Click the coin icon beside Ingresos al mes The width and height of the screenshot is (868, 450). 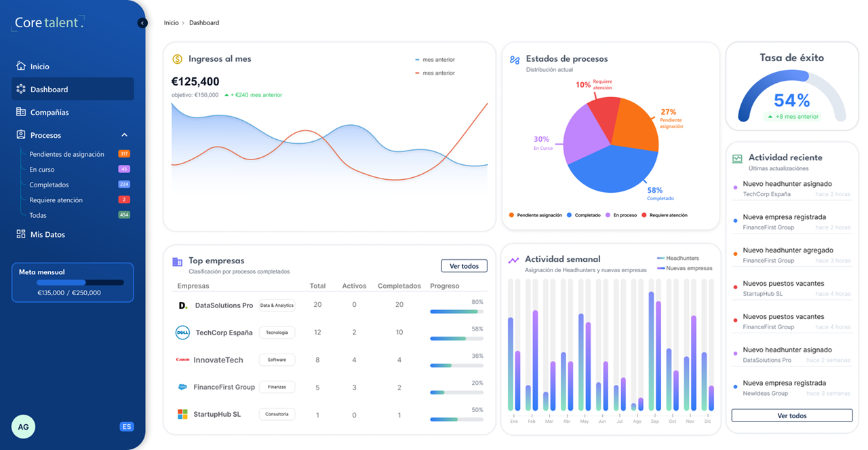177,59
